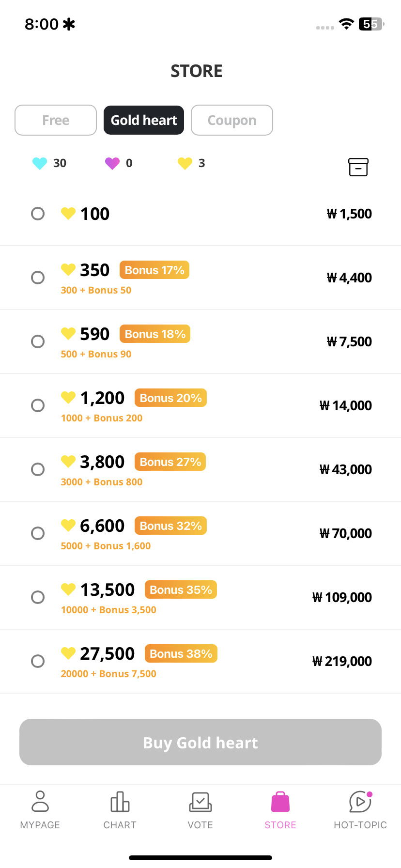401x868 pixels.
Task: Open MYPAGE from bottom navigation
Action: (x=40, y=810)
